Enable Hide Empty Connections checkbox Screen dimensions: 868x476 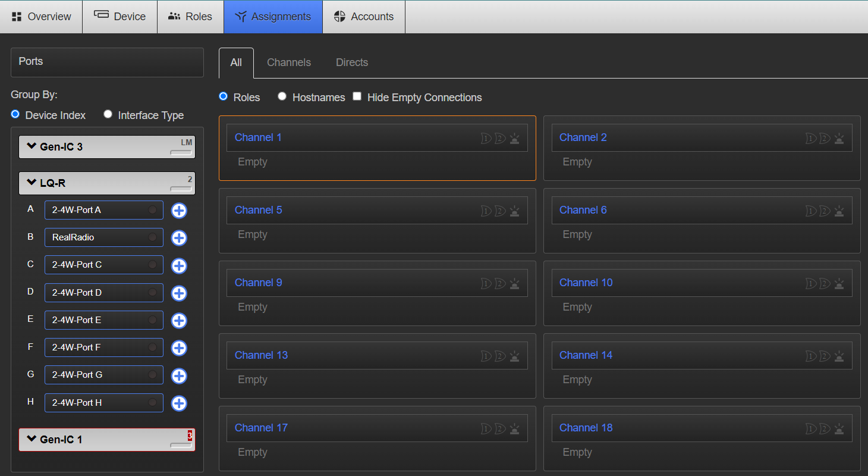point(357,96)
